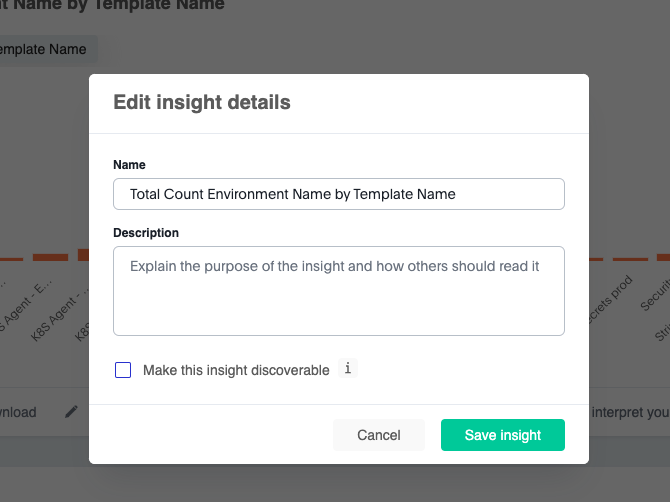
Task: Open the discoverable info icon
Action: 348,368
